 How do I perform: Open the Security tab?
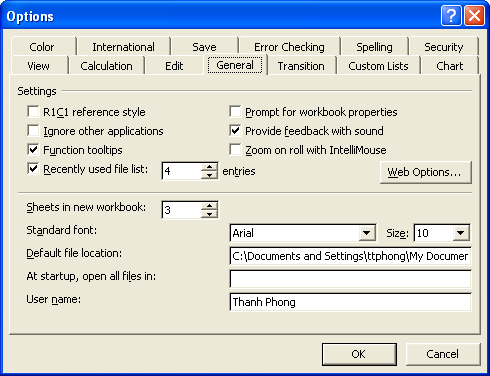pos(444,47)
